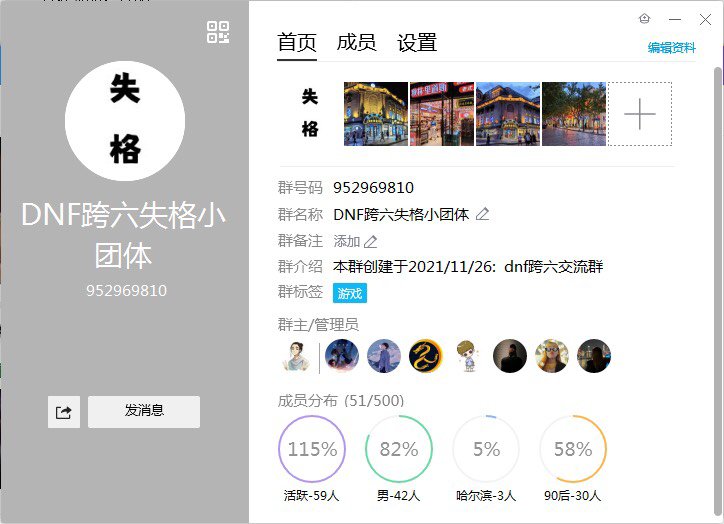Click the 男-42人 label

coord(398,496)
